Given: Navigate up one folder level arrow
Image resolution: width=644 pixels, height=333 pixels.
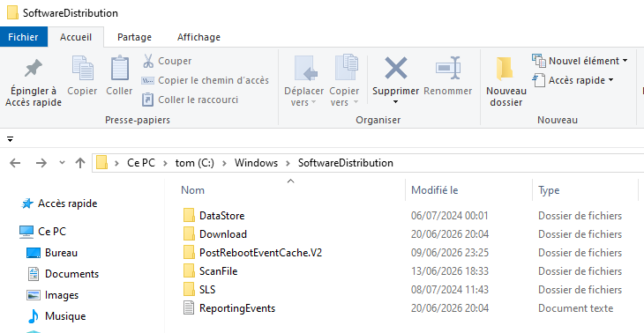Looking at the screenshot, I should pyautogui.click(x=80, y=163).
